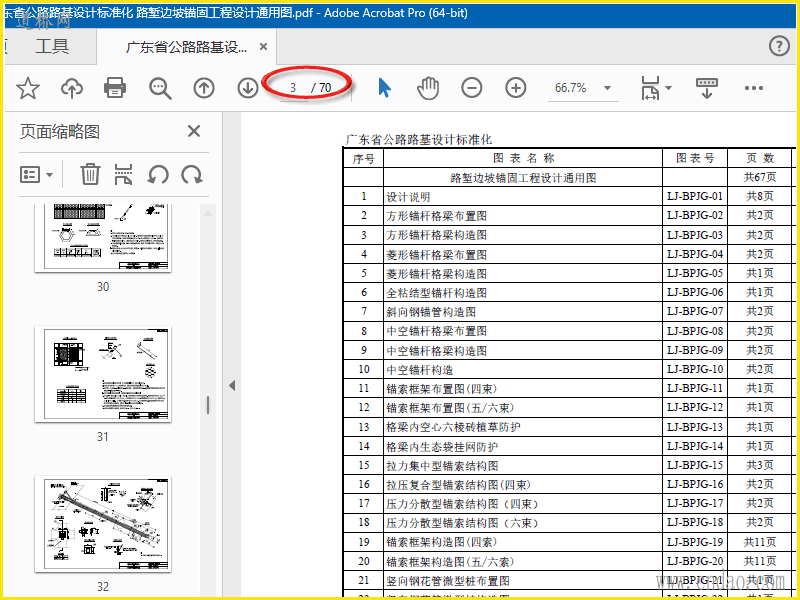Click title text 广东省公路路基设计标准化

tap(419, 139)
